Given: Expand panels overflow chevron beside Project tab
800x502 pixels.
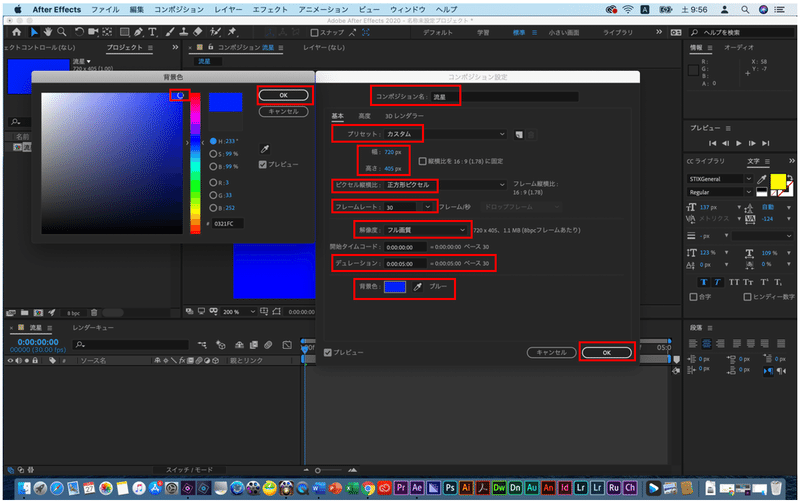Looking at the screenshot, I should tap(175, 47).
